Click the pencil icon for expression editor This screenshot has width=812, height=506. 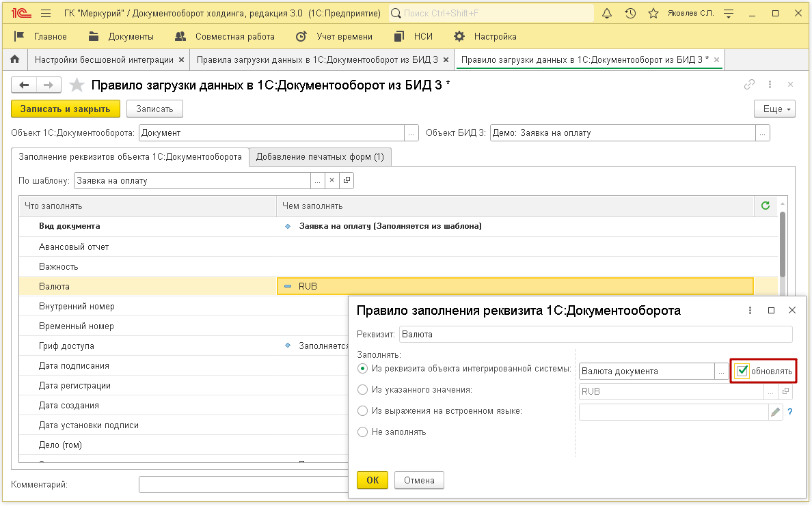tap(775, 412)
